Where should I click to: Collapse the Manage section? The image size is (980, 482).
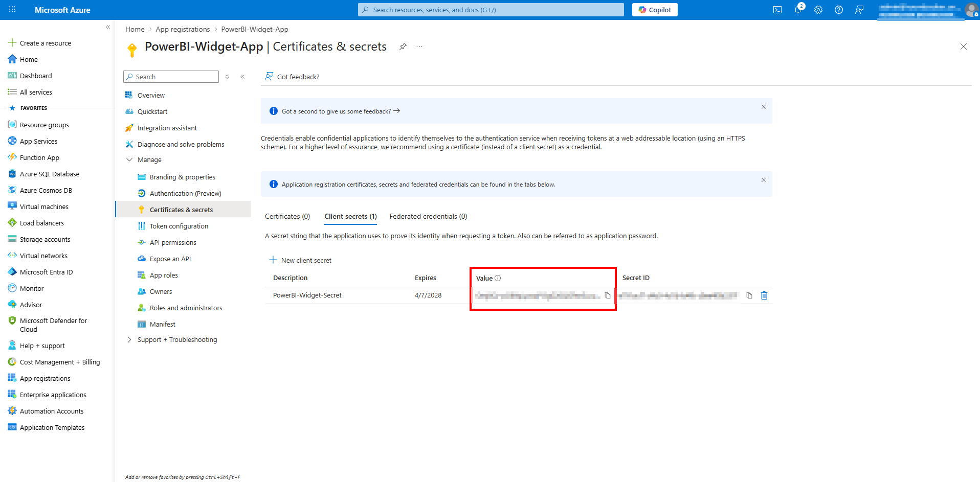[129, 160]
